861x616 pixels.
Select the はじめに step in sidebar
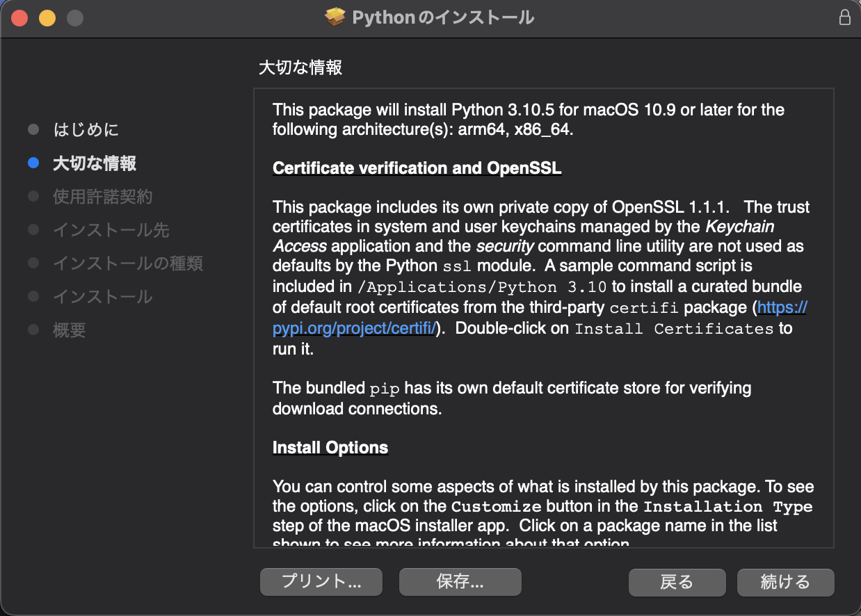pyautogui.click(x=86, y=129)
